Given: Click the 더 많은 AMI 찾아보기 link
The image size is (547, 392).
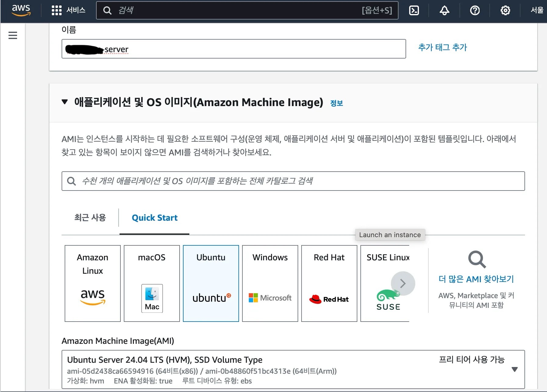Looking at the screenshot, I should 476,279.
